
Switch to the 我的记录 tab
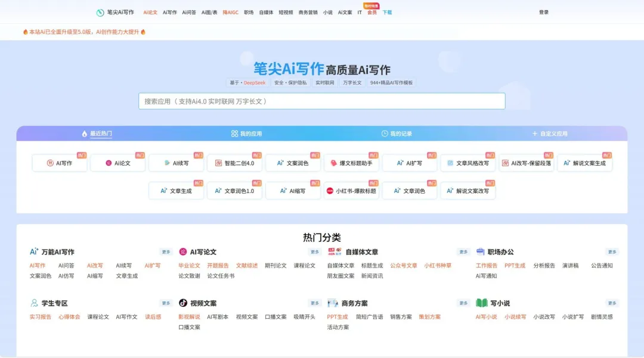[x=397, y=134]
